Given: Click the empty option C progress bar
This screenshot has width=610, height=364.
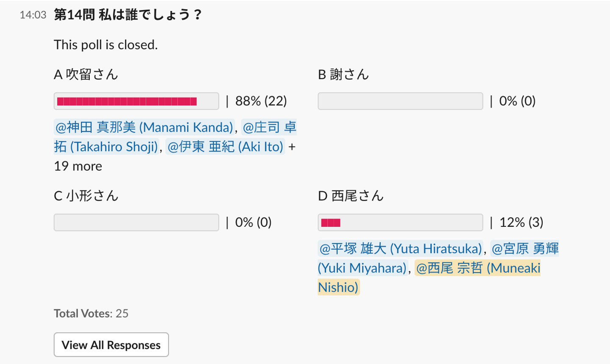Looking at the screenshot, I should [x=136, y=223].
